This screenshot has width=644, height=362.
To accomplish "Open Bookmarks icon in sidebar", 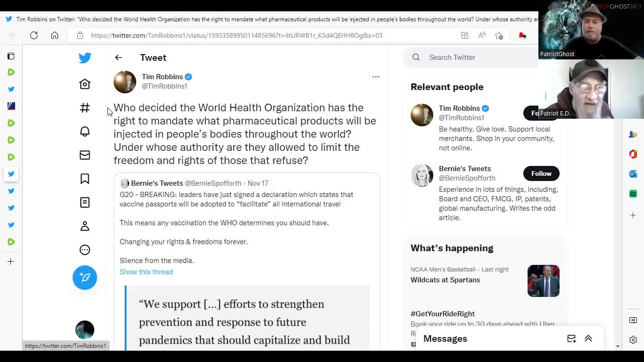I will [85, 179].
